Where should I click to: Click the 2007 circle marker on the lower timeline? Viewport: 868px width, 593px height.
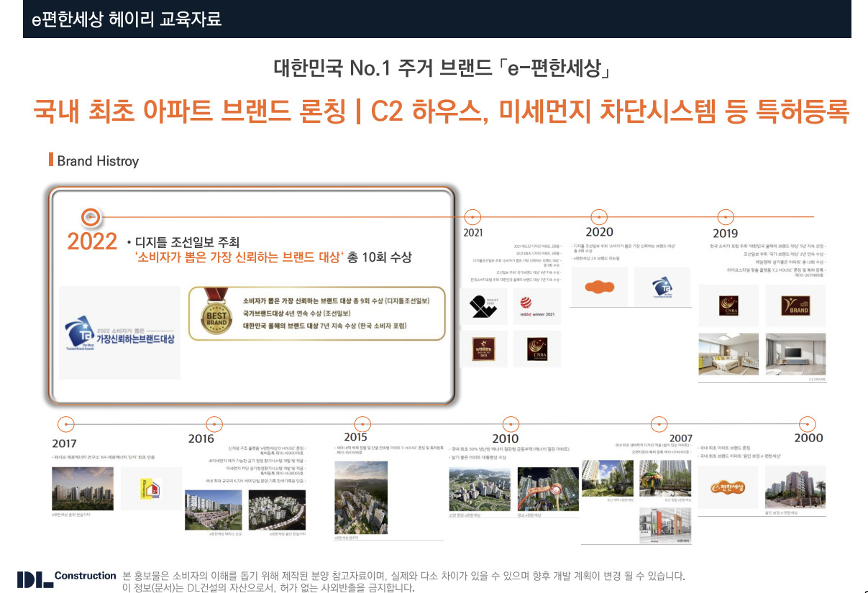coord(659,424)
